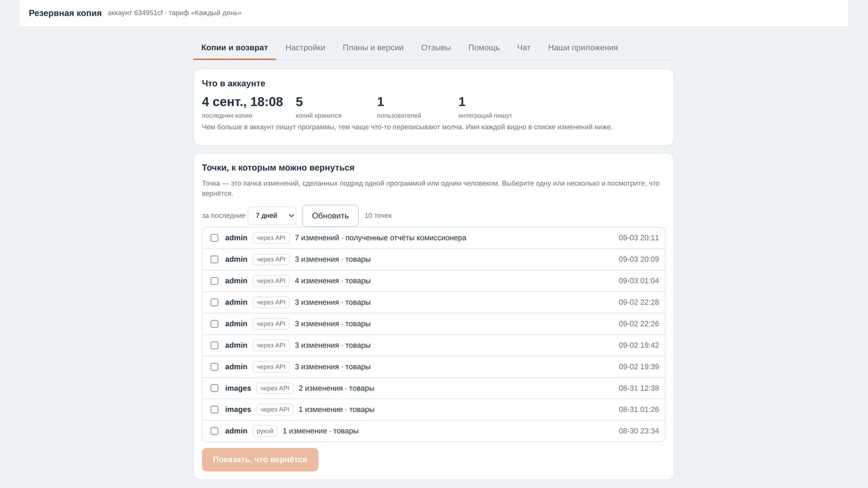The width and height of the screenshot is (868, 488).
Task: Tick checkbox for 09-03 20:11 admin point
Action: tap(214, 238)
